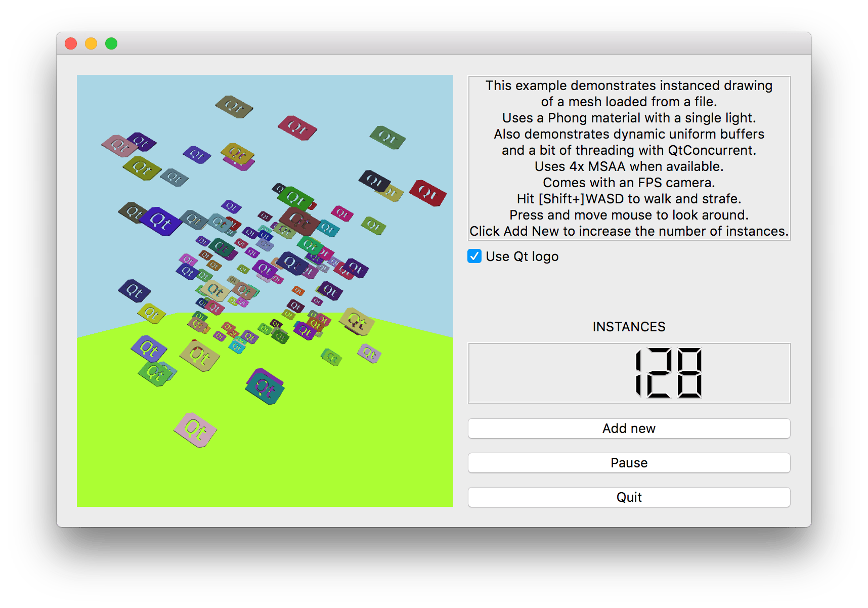Click the lavender Qt logo on the right ground
The height and width of the screenshot is (608, 868).
pos(369,353)
